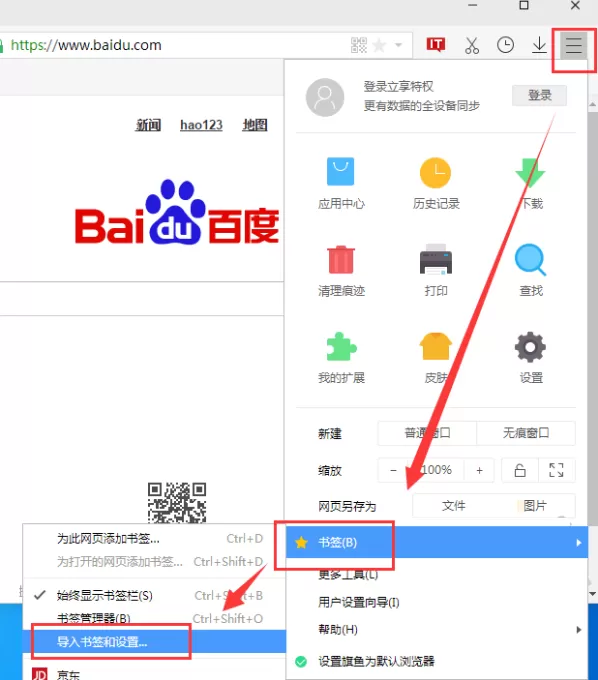Open 地图 link on Baidu page
598x680 pixels.
(255, 125)
